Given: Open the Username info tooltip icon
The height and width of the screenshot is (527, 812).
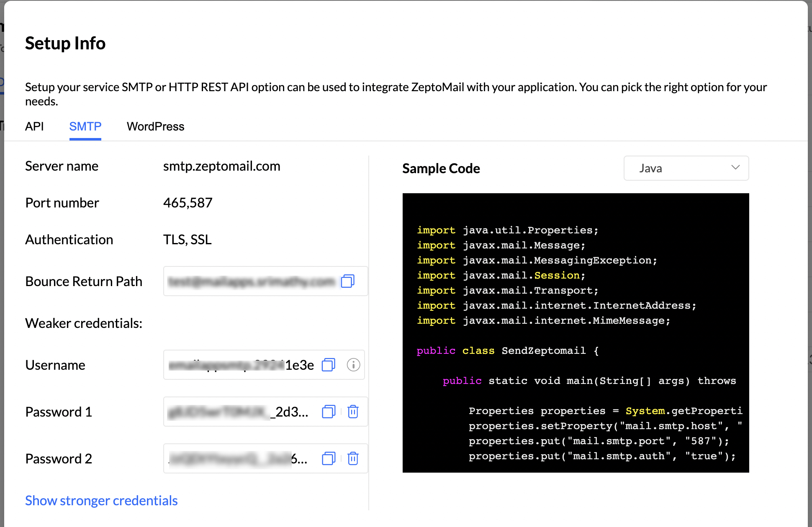Looking at the screenshot, I should [x=353, y=365].
